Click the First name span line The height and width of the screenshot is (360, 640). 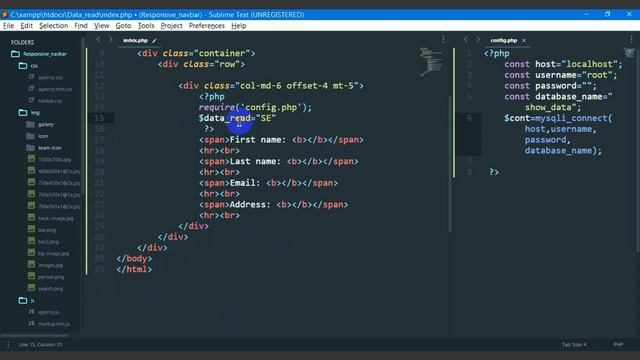pyautogui.click(x=281, y=140)
